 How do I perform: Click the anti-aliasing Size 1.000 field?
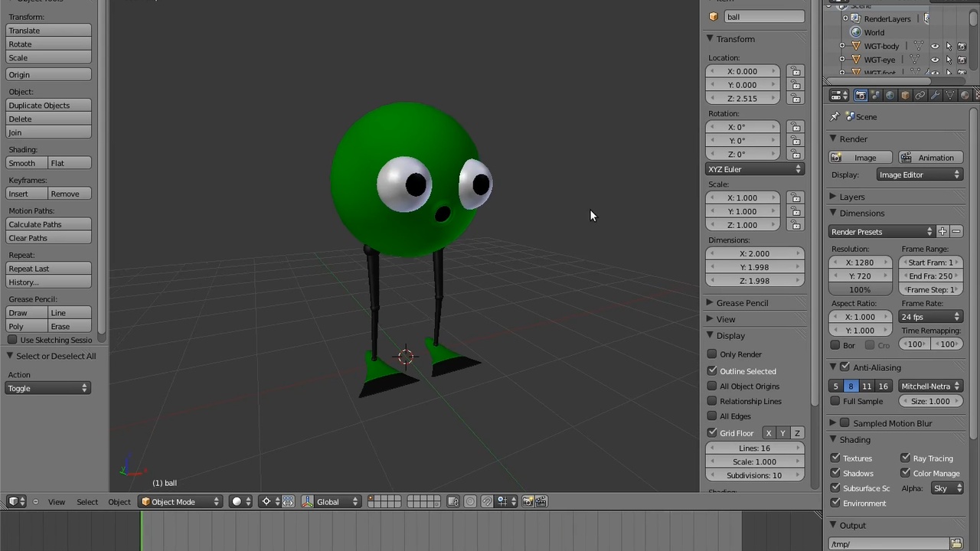930,402
